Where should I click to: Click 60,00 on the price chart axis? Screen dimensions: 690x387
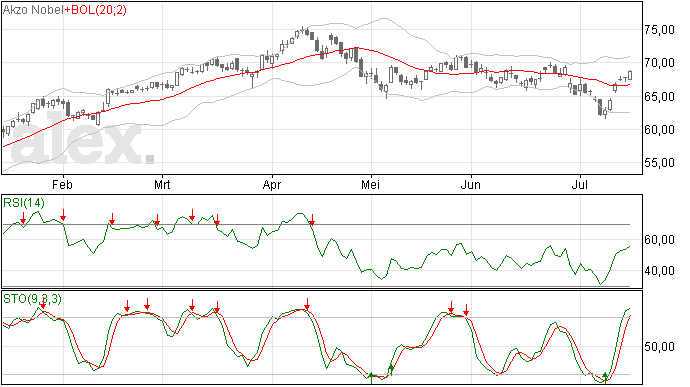click(660, 129)
